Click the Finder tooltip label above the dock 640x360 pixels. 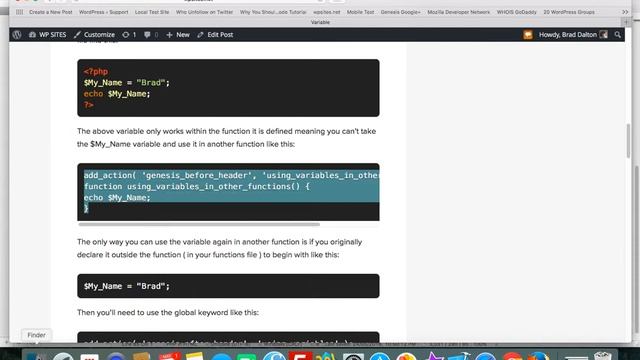[36, 335]
